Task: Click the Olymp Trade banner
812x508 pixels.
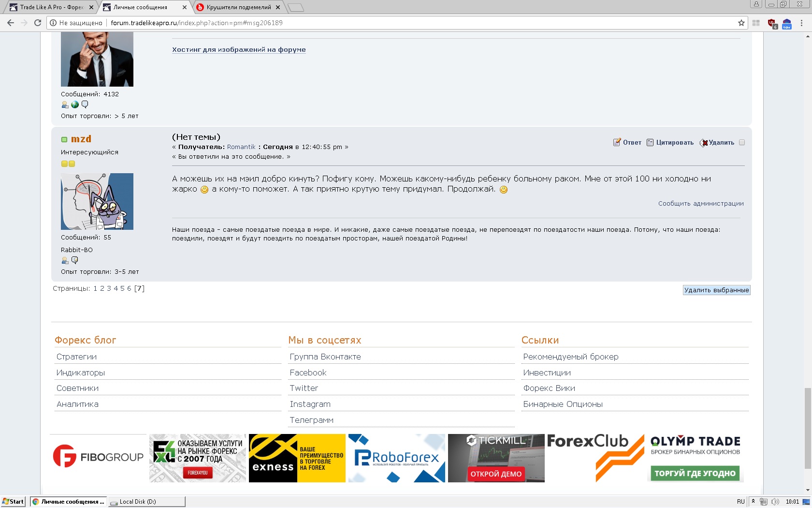Action: click(696, 458)
